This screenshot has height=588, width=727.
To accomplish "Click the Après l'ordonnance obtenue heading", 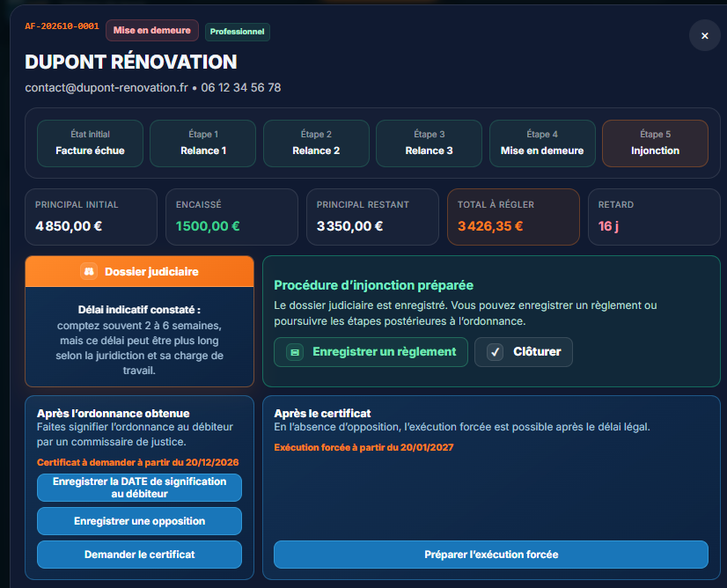I will (x=114, y=413).
